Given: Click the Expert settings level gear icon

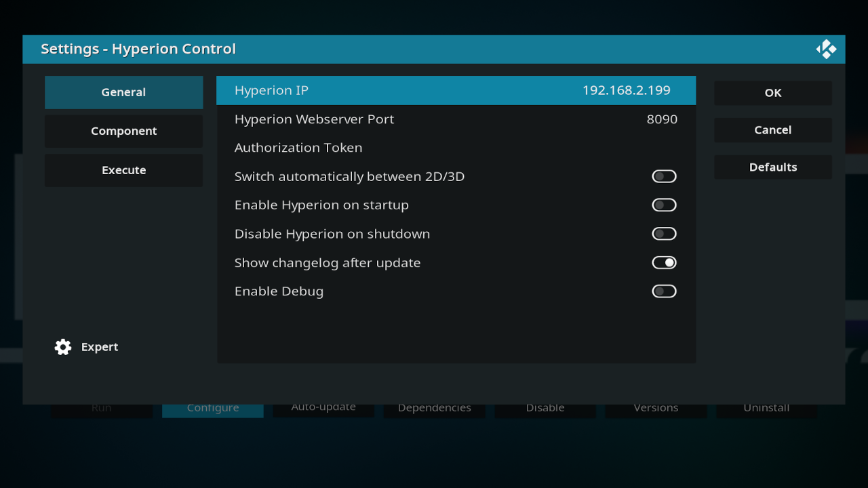Looking at the screenshot, I should [63, 347].
